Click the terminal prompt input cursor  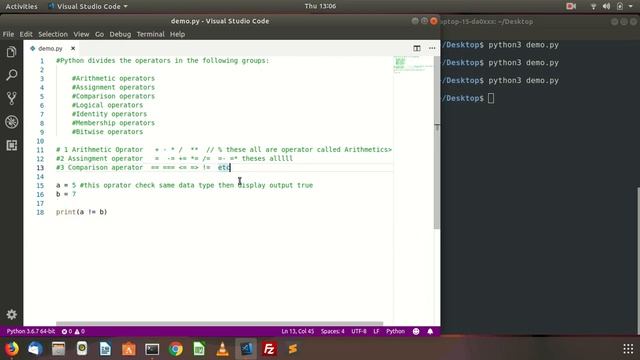(491, 98)
